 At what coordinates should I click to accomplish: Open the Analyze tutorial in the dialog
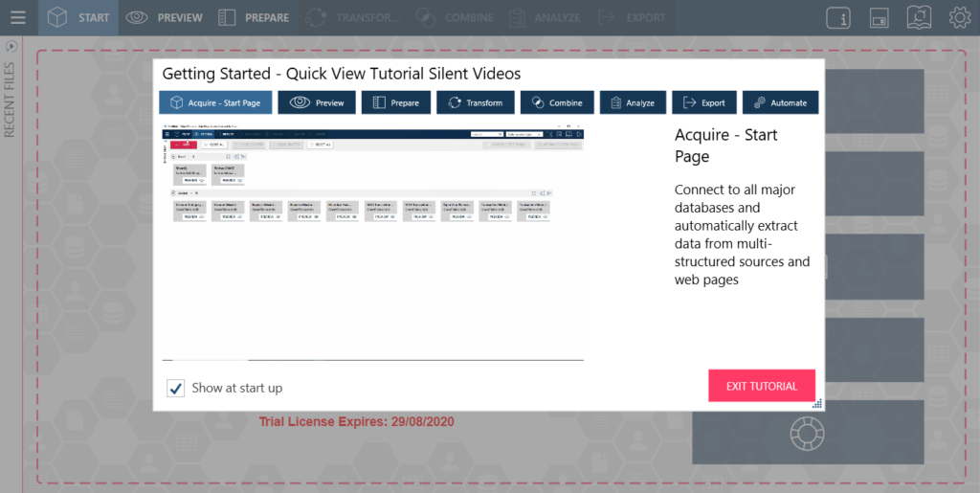(632, 102)
